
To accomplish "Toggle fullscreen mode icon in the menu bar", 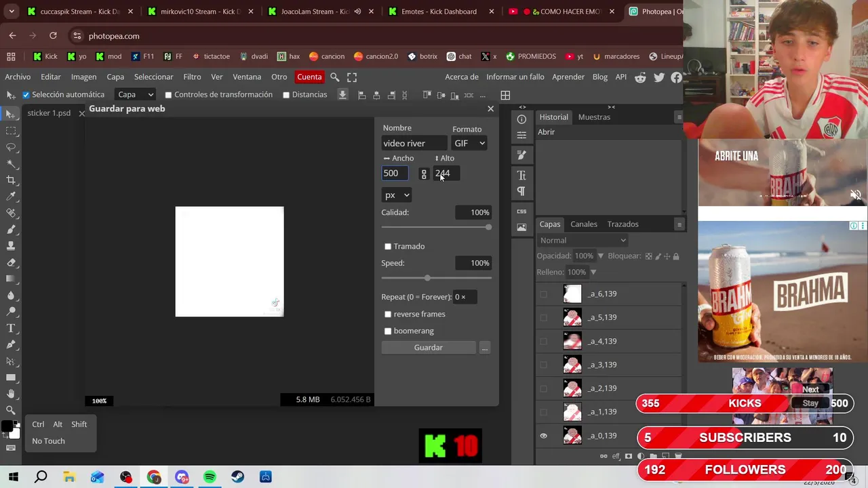I will (352, 77).
